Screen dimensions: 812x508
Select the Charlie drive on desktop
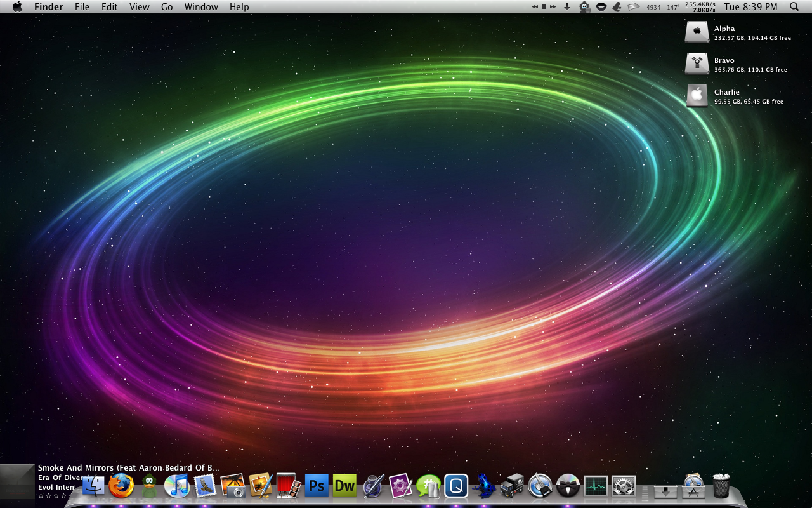(x=697, y=95)
